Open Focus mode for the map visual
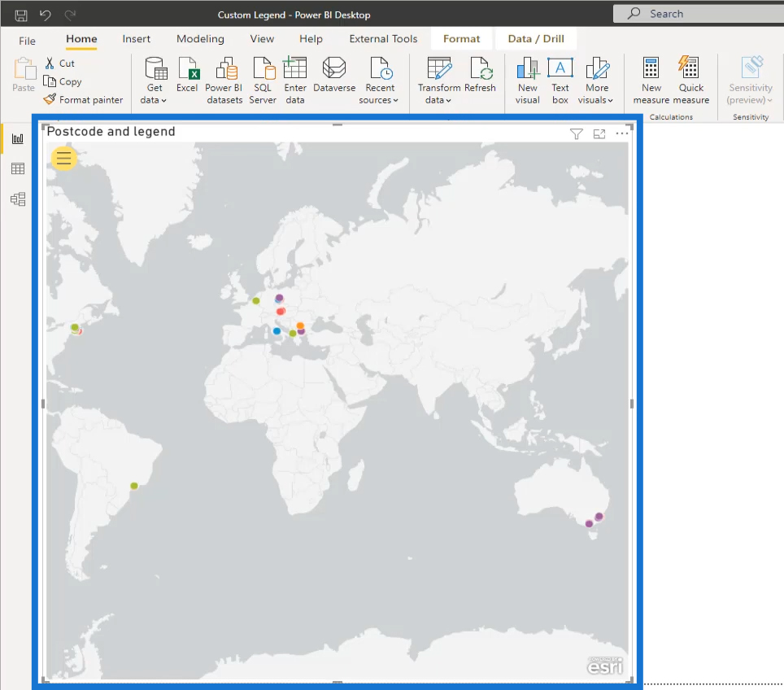 click(x=599, y=133)
